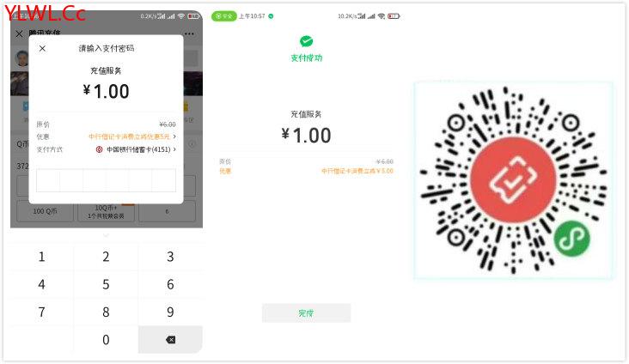629x364 pixels.
Task: Tap digit 0 on the keypad
Action: pyautogui.click(x=106, y=340)
